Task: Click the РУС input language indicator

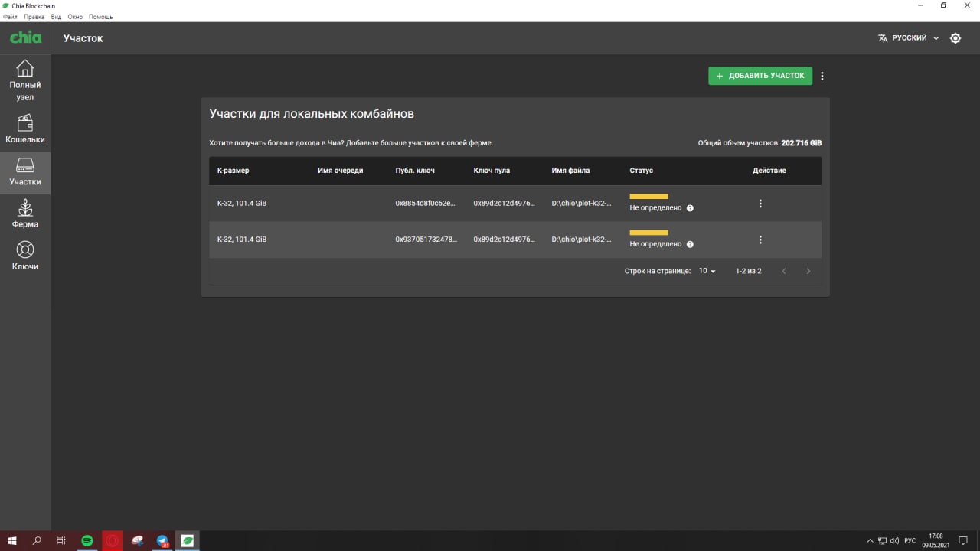Action: coord(910,540)
